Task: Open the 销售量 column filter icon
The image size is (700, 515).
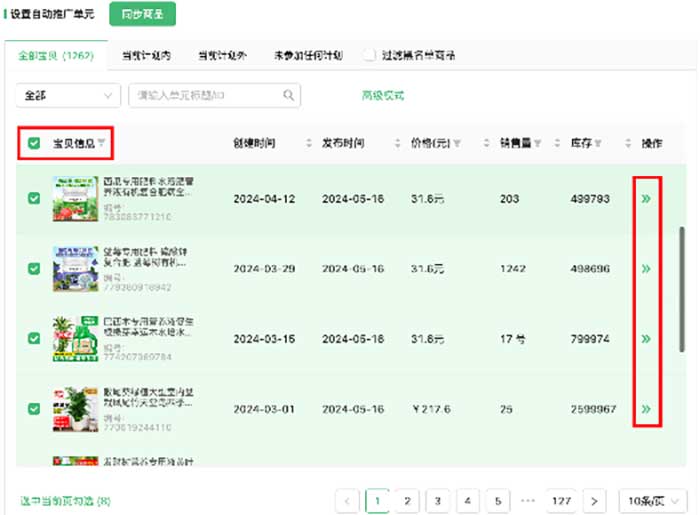Action: click(x=538, y=143)
